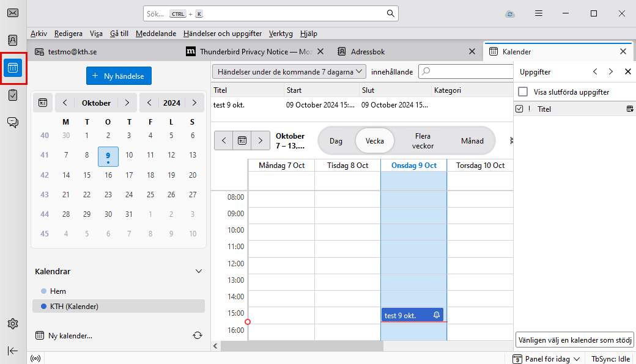Click the sync calendars refresh icon

[197, 335]
